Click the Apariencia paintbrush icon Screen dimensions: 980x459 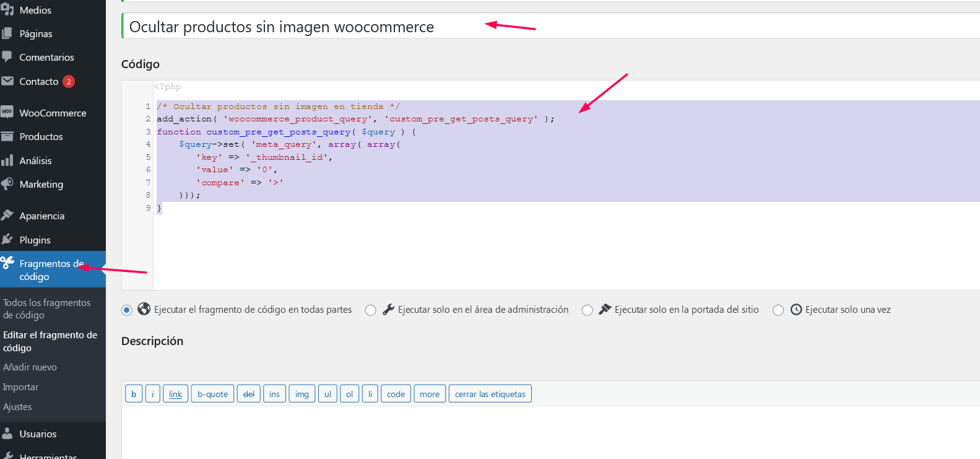pos(7,216)
